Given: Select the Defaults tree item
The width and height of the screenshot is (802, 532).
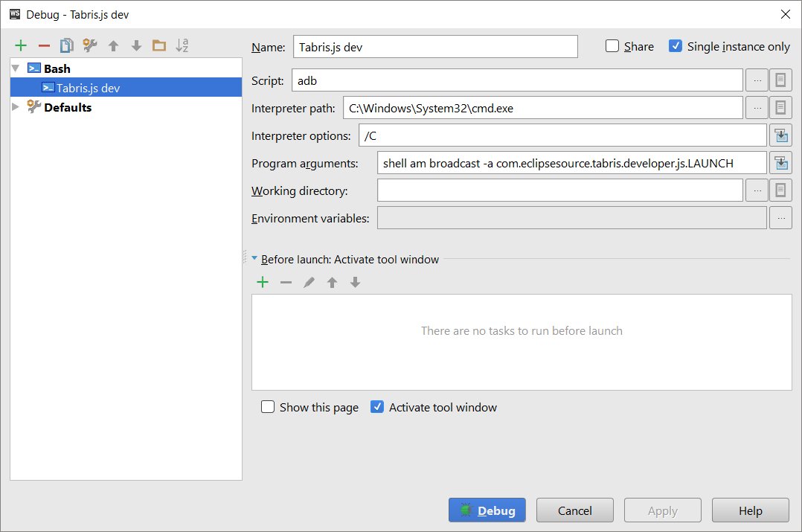Looking at the screenshot, I should click(68, 107).
